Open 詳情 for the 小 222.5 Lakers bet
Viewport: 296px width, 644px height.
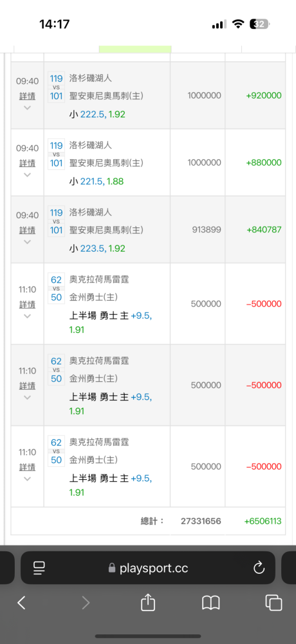click(28, 96)
